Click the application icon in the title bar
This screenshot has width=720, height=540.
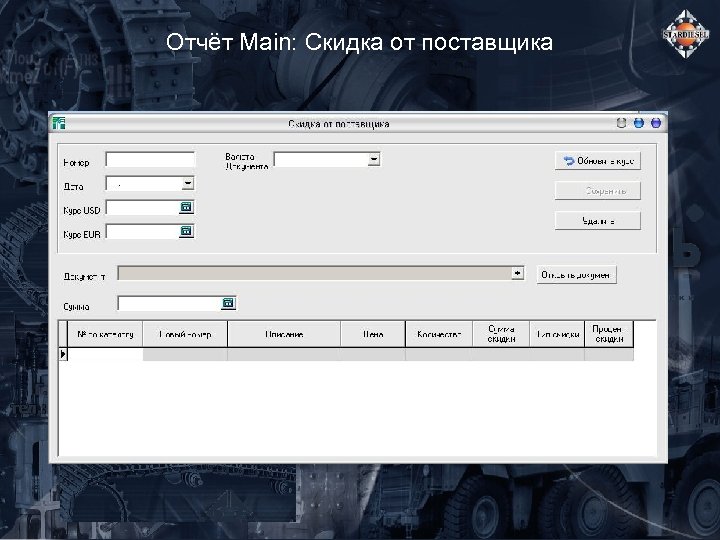pos(59,123)
